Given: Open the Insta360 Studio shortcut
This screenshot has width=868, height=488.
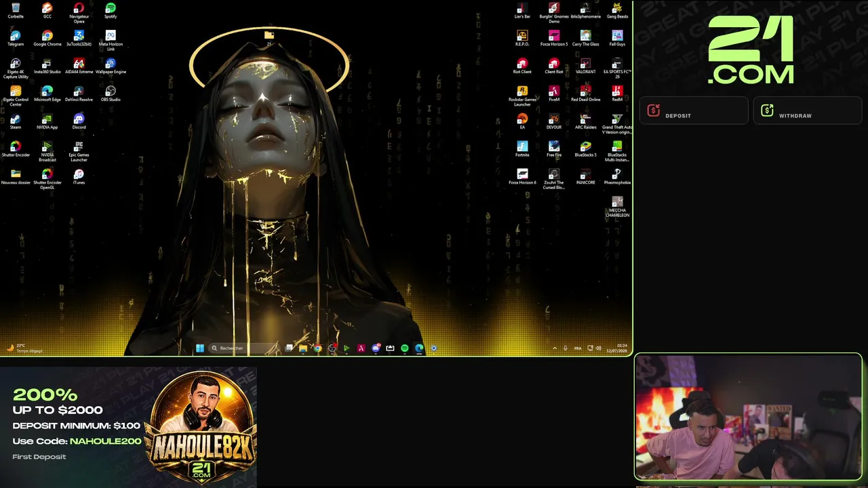Looking at the screenshot, I should tap(47, 66).
